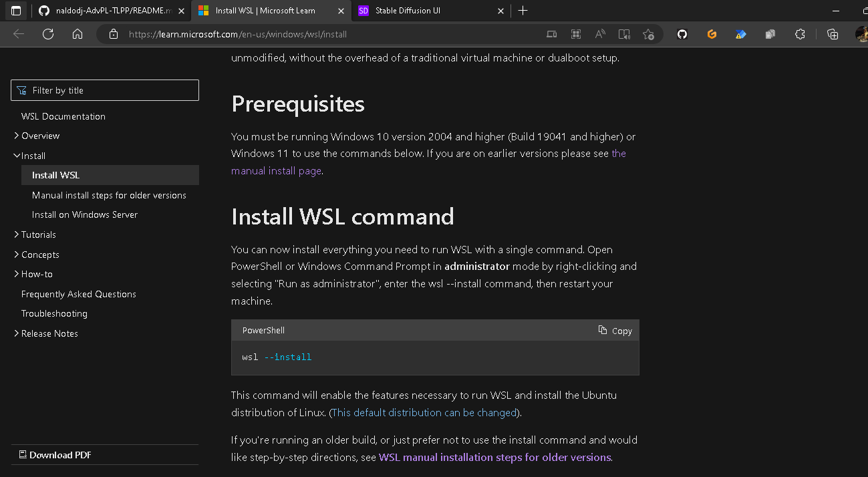Open the GitHub extension
Viewport: 868px width, 477px height.
tap(682, 33)
